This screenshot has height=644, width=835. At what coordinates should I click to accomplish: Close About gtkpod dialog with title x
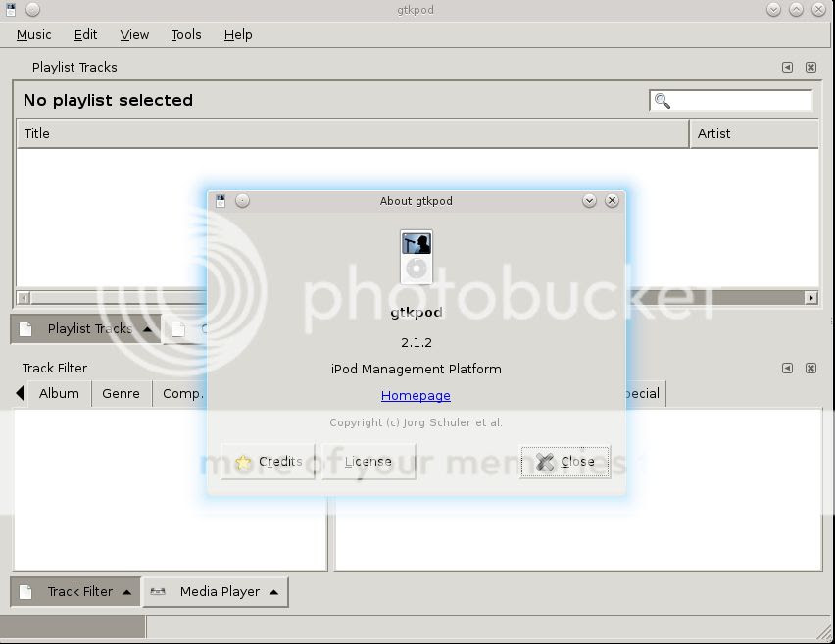[612, 200]
